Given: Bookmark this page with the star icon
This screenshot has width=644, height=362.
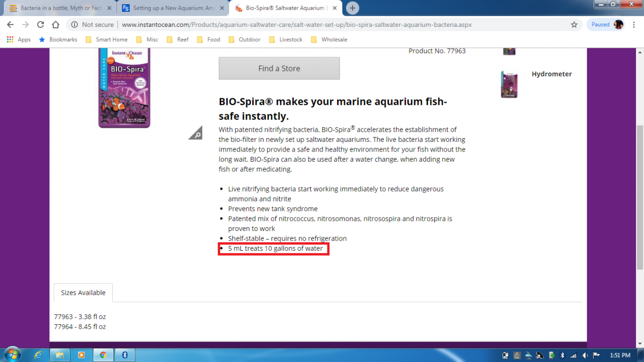Looking at the screenshot, I should (574, 25).
